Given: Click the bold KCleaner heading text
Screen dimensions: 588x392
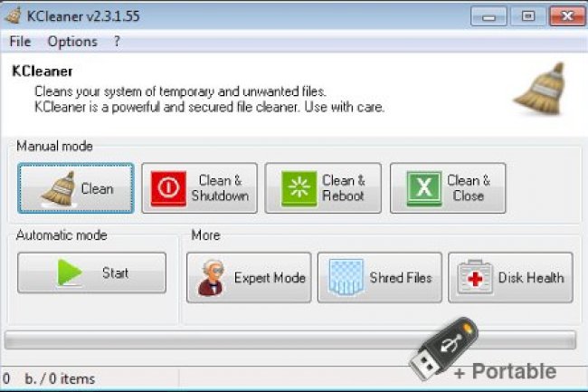Looking at the screenshot, I should pyautogui.click(x=43, y=72).
